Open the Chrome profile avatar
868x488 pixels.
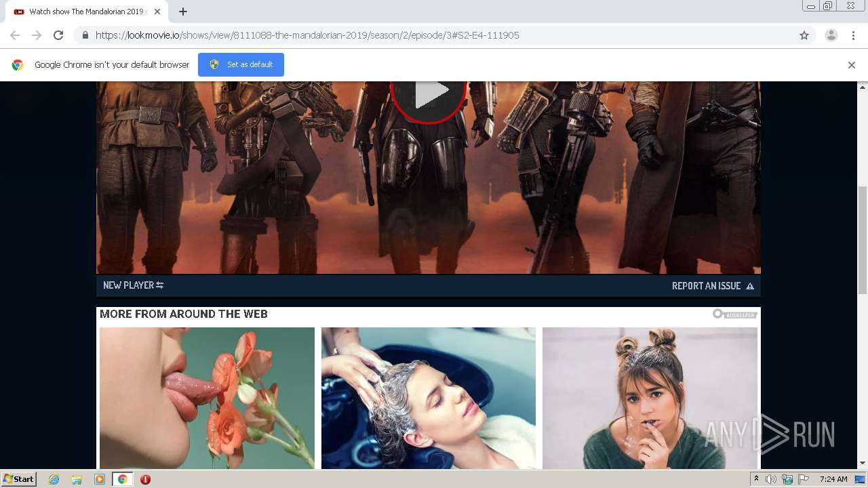831,35
